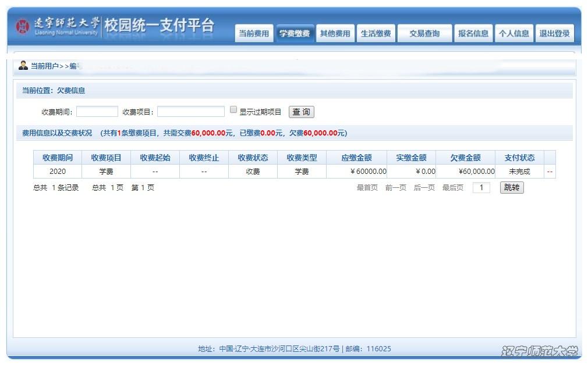Click the 查询 search button
Image resolution: width=588 pixels, height=367 pixels.
[x=301, y=112]
